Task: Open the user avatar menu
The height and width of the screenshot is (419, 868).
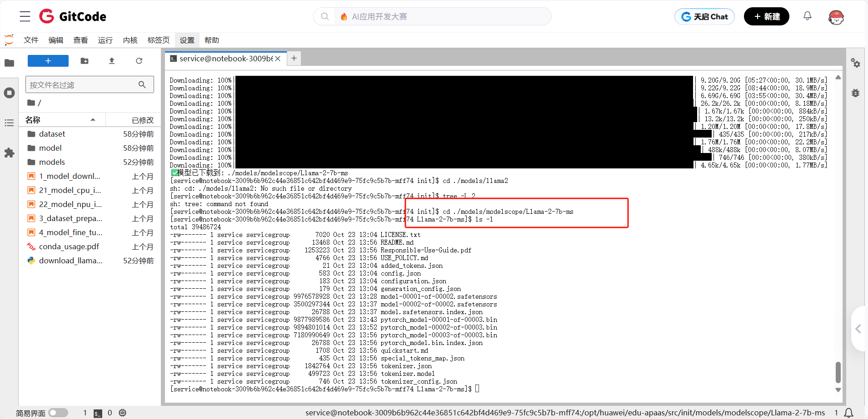Action: point(836,17)
